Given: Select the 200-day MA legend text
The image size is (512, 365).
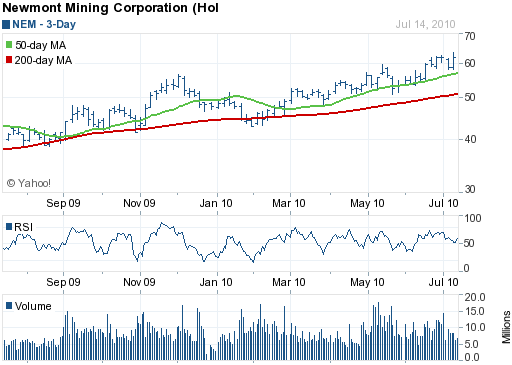Looking at the screenshot, I should [43, 60].
